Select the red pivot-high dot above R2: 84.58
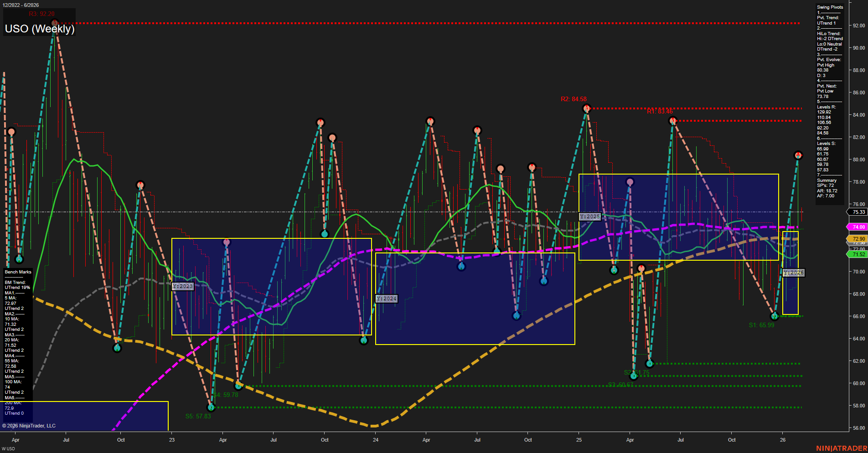 (x=587, y=108)
